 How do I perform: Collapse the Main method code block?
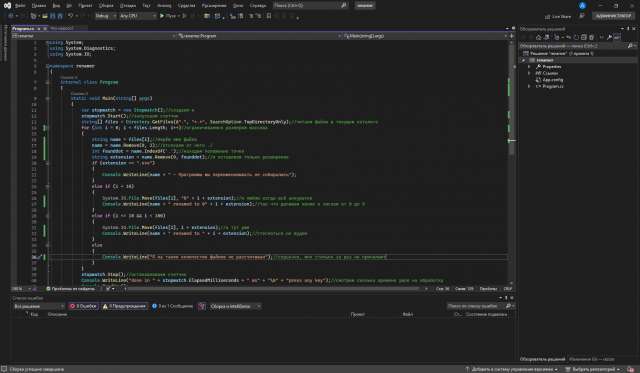click(x=47, y=98)
